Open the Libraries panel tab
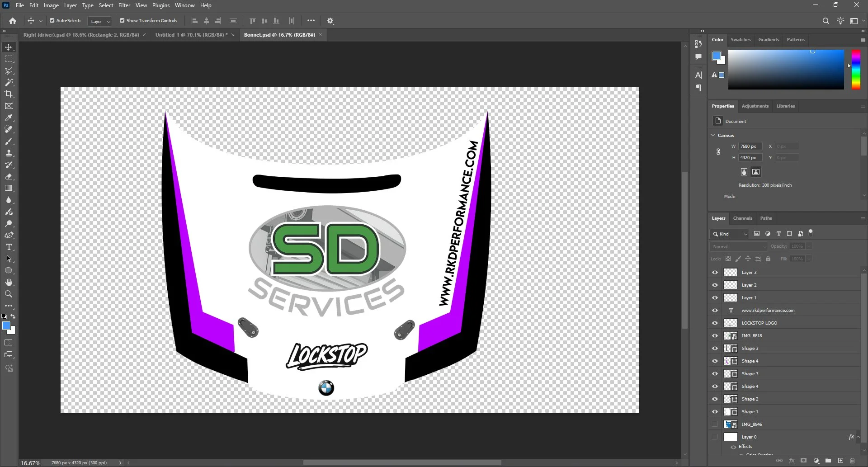 pos(785,106)
